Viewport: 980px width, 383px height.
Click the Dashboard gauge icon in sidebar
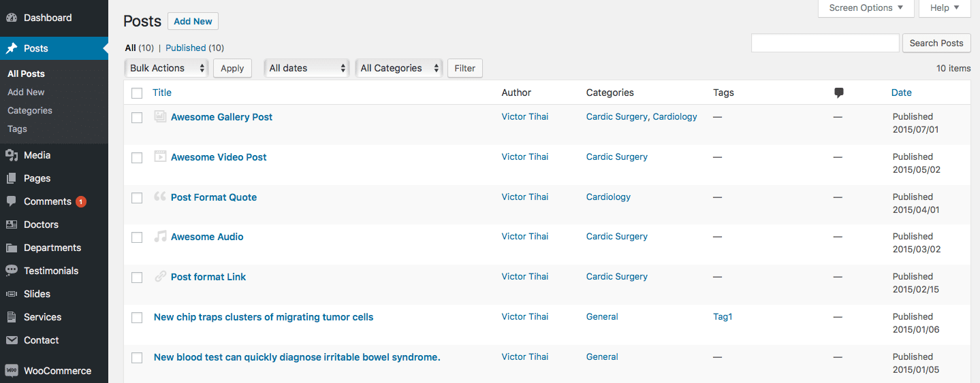pos(12,18)
